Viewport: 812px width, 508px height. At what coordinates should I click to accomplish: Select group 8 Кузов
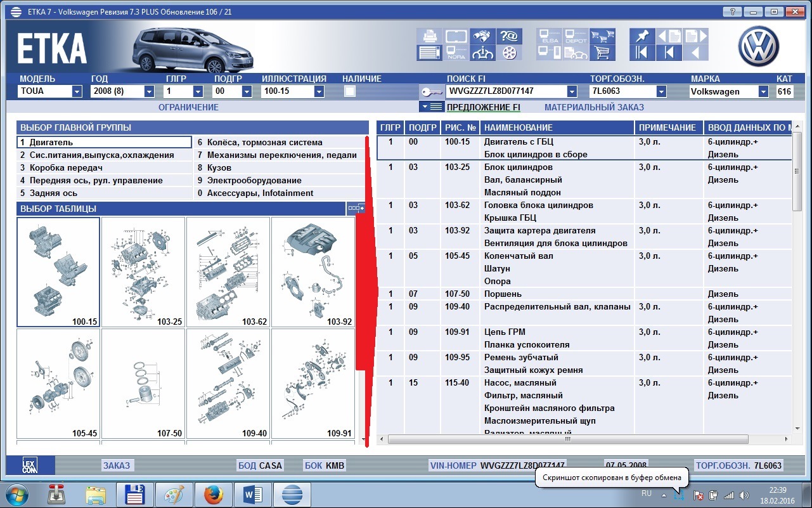pos(280,167)
